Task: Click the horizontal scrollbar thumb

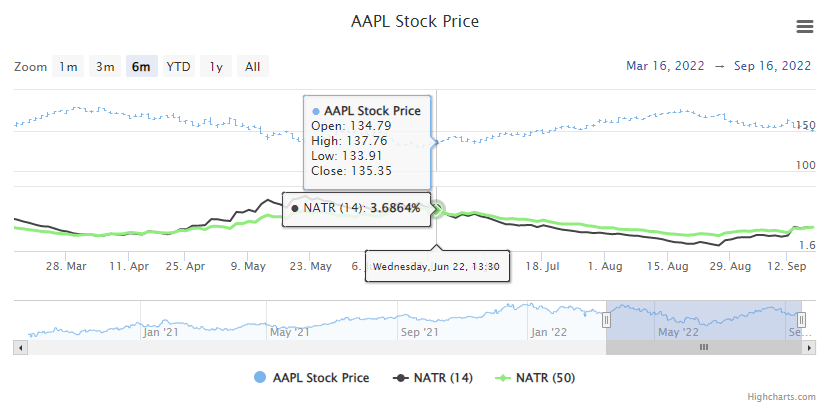Action: 703,347
